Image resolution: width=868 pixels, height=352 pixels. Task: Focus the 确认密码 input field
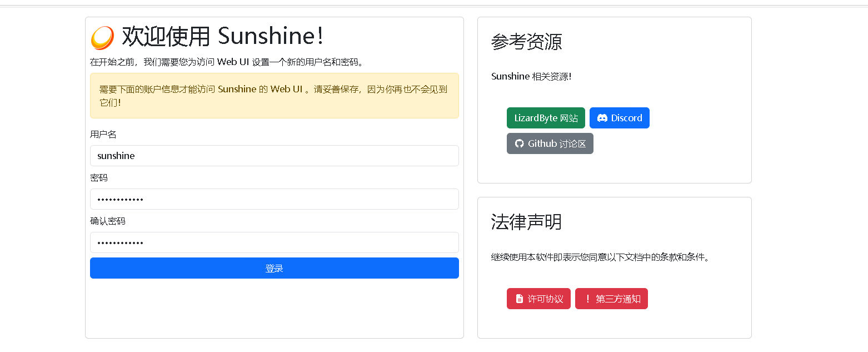click(275, 242)
